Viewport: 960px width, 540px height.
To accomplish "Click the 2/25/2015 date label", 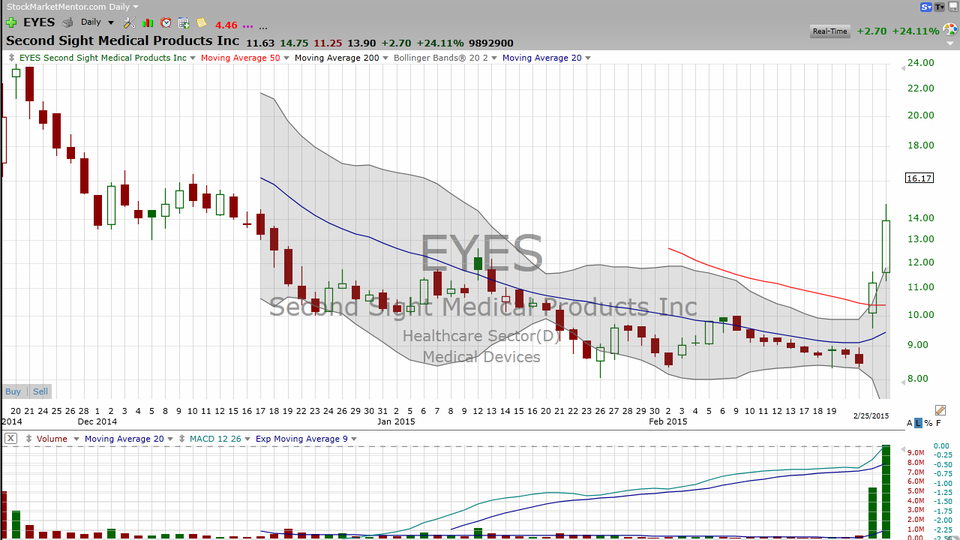I will click(871, 416).
